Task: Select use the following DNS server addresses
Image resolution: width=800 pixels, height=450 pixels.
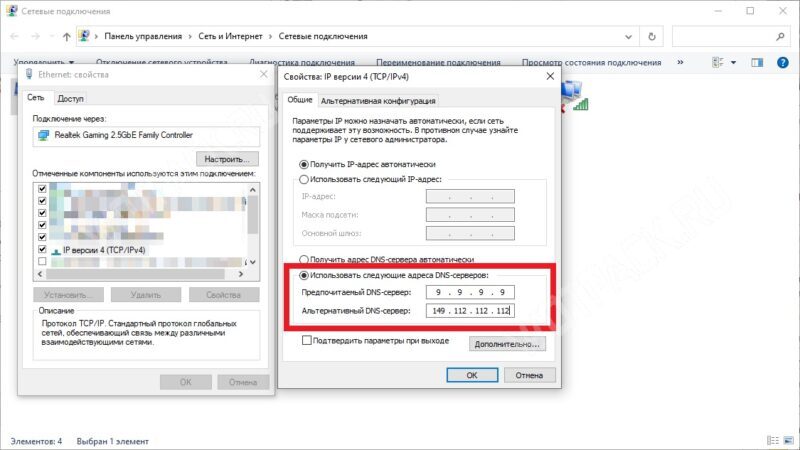Action: point(304,275)
